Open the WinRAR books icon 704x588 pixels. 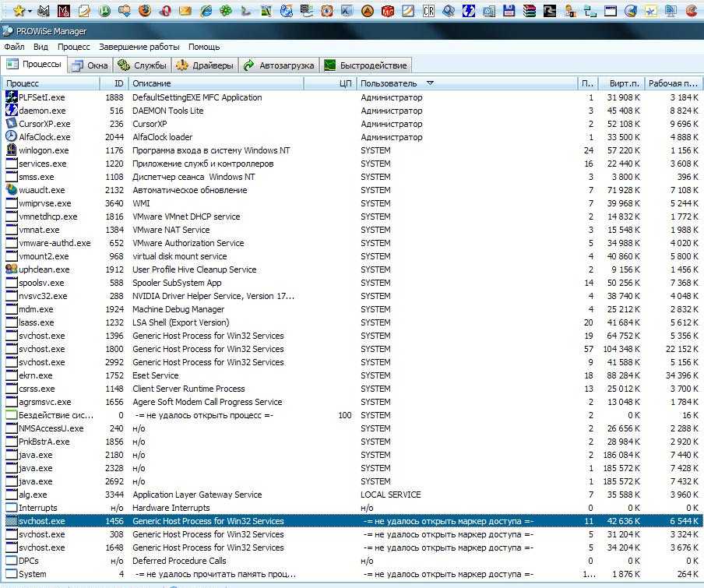click(x=530, y=11)
